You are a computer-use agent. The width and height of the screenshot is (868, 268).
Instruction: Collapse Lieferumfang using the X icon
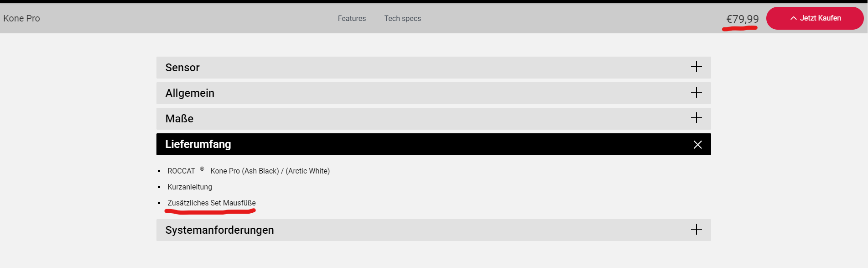697,145
